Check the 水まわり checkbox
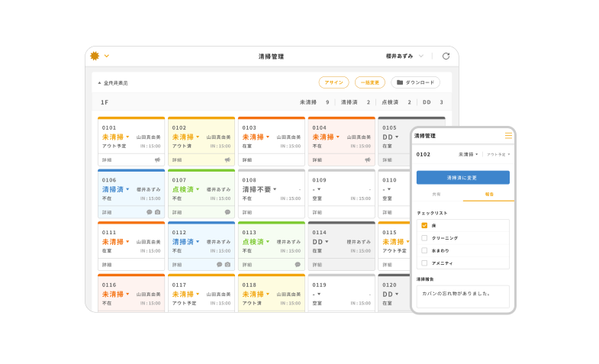This screenshot has height=364, width=599. (x=424, y=250)
